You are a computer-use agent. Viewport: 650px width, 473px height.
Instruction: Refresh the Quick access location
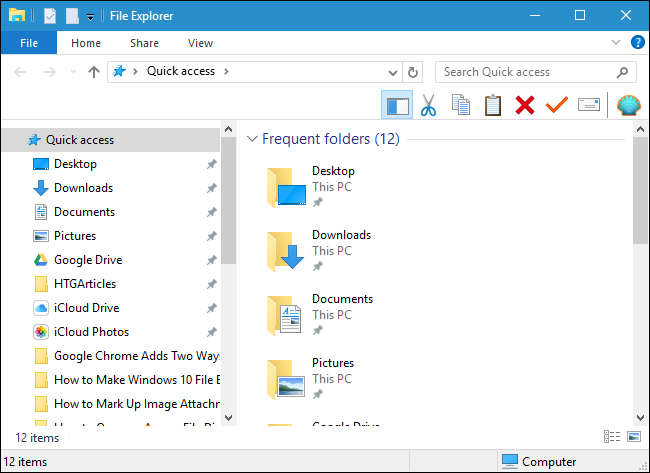(413, 72)
